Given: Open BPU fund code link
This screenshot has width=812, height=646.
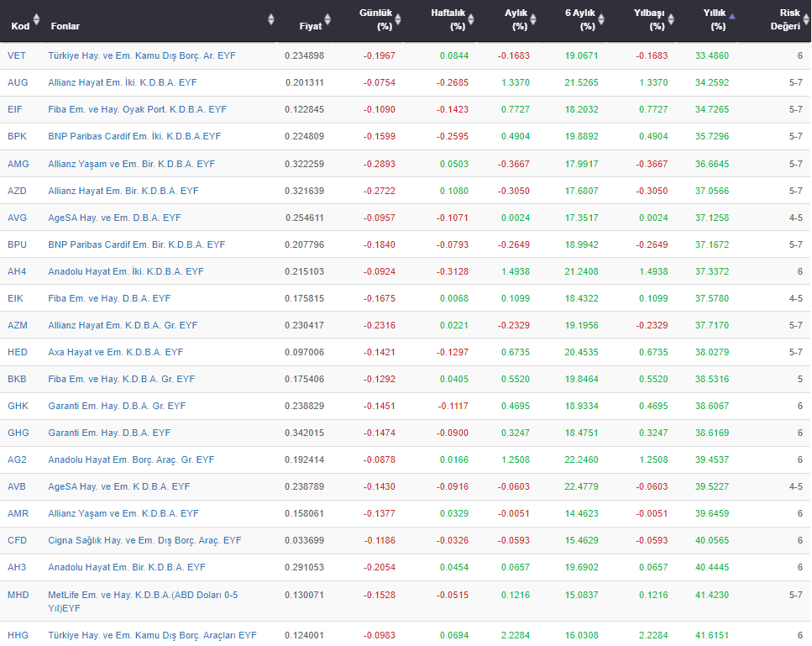Looking at the screenshot, I should pos(17,244).
